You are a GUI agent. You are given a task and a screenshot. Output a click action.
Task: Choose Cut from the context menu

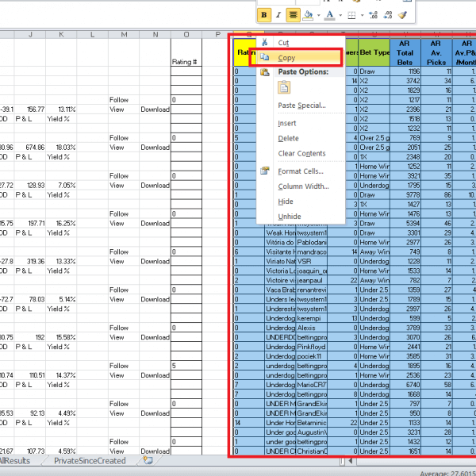[x=301, y=43]
